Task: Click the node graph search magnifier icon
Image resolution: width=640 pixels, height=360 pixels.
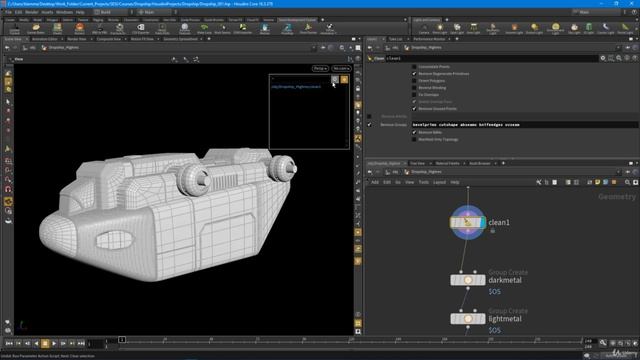Action: pos(627,182)
